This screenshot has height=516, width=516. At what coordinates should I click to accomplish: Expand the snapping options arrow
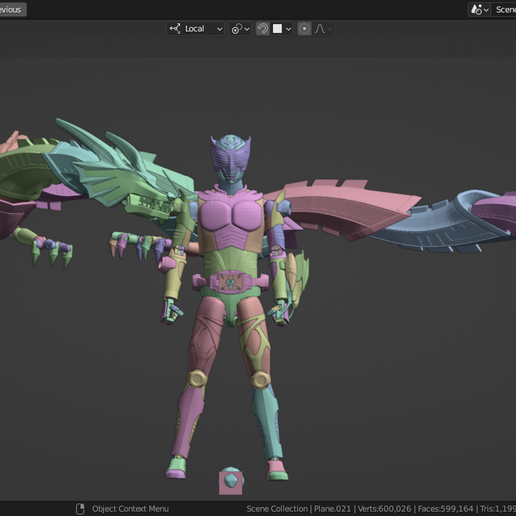click(x=289, y=29)
